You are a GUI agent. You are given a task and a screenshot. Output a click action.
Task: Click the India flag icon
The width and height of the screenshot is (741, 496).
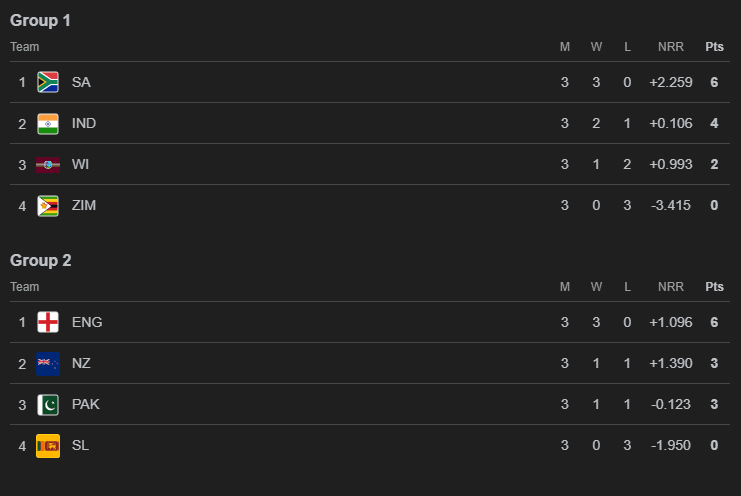47,123
